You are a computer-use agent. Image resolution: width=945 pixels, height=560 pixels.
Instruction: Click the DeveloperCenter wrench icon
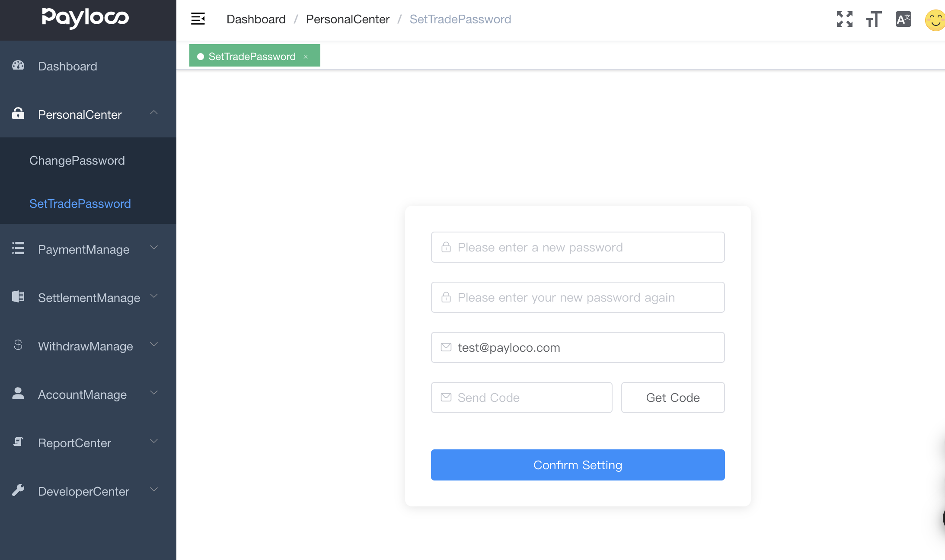[x=18, y=490]
